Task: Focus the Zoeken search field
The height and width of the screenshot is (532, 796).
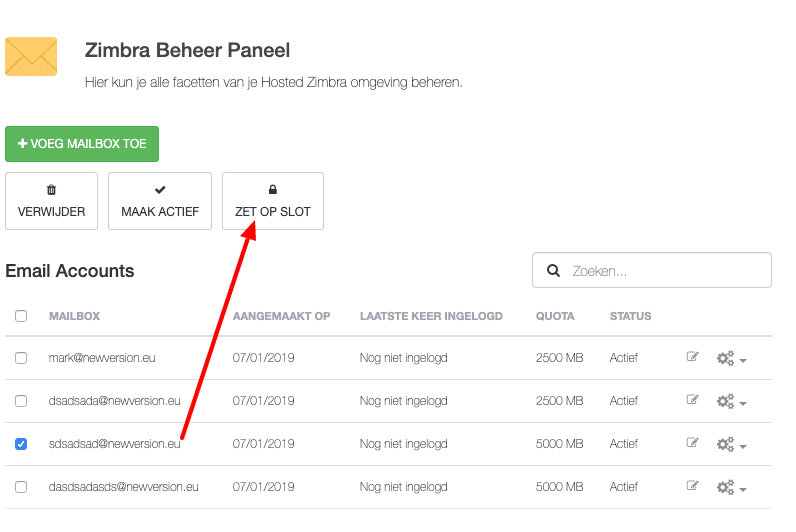Action: click(x=665, y=271)
